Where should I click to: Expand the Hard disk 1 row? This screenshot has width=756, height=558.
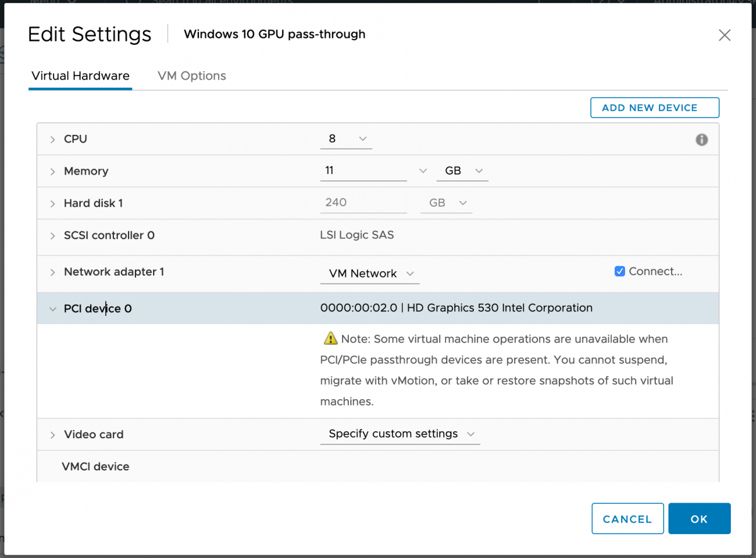pos(53,203)
